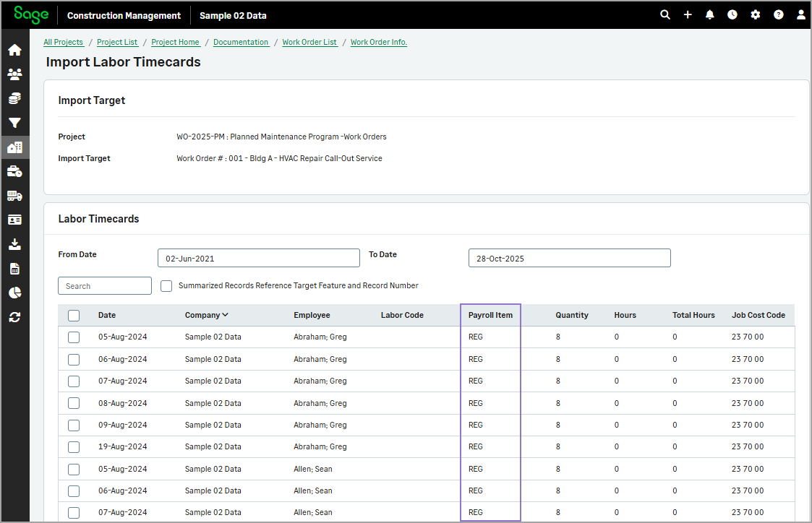Expand the Company column sort chevron

click(226, 315)
